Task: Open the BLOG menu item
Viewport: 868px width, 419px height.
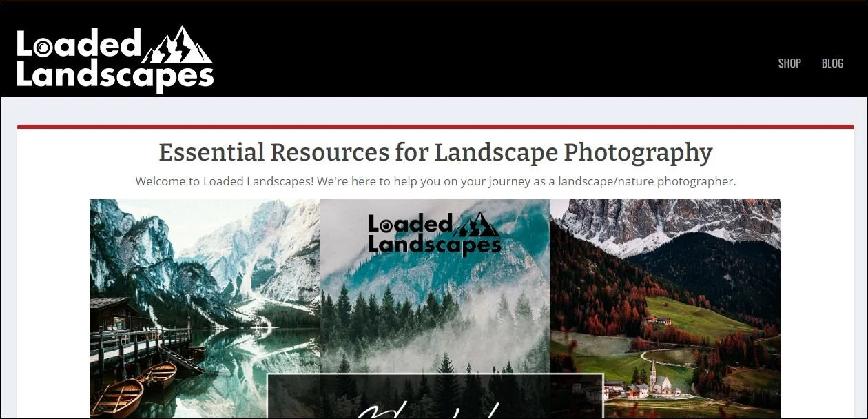Action: coord(832,63)
